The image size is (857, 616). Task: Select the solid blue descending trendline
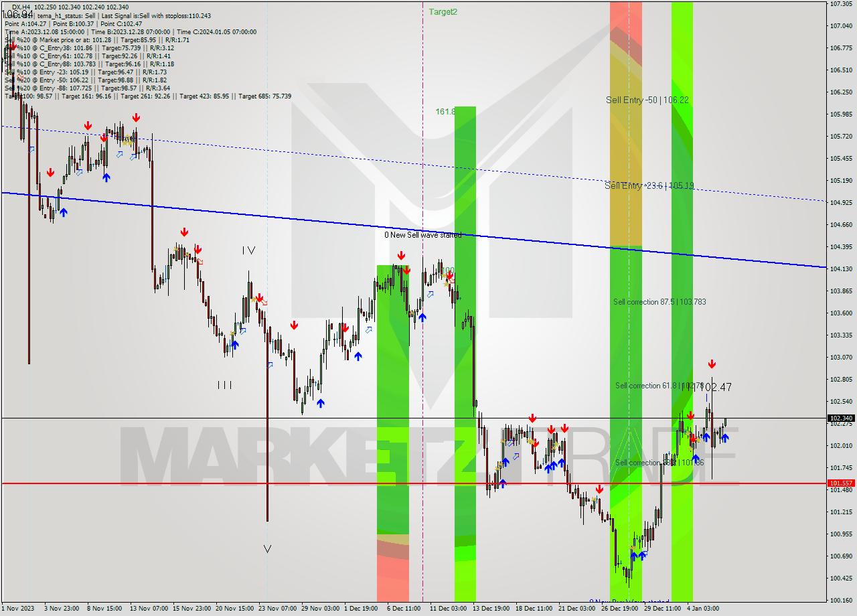(x=413, y=230)
